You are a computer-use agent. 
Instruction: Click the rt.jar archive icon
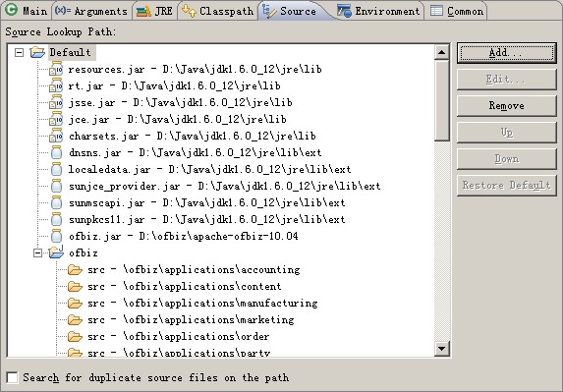pyautogui.click(x=56, y=85)
